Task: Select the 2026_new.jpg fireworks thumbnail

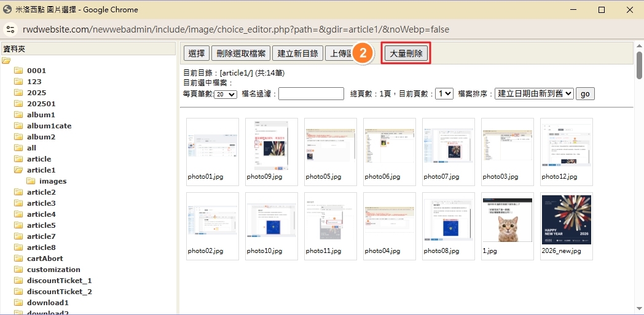Action: (x=566, y=220)
